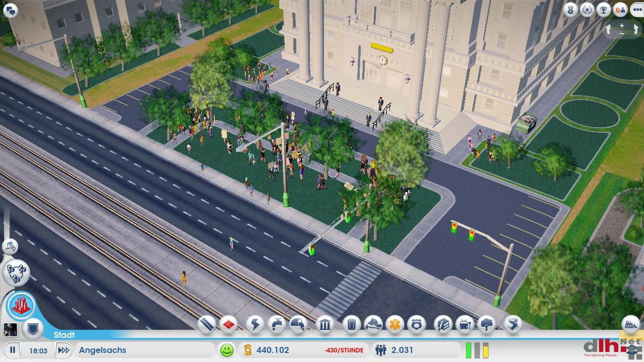Open the RCI demand bars
The height and width of the screenshot is (362, 644).
(x=477, y=350)
